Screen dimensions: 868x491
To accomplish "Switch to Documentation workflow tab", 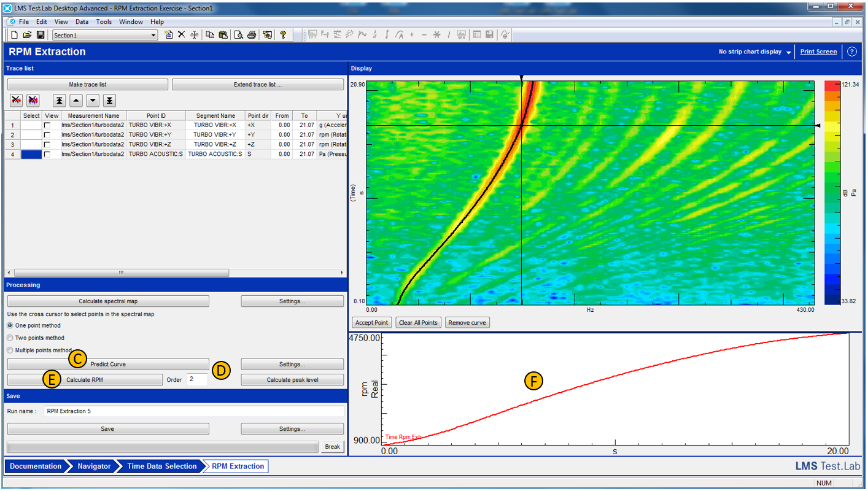I will (35, 466).
